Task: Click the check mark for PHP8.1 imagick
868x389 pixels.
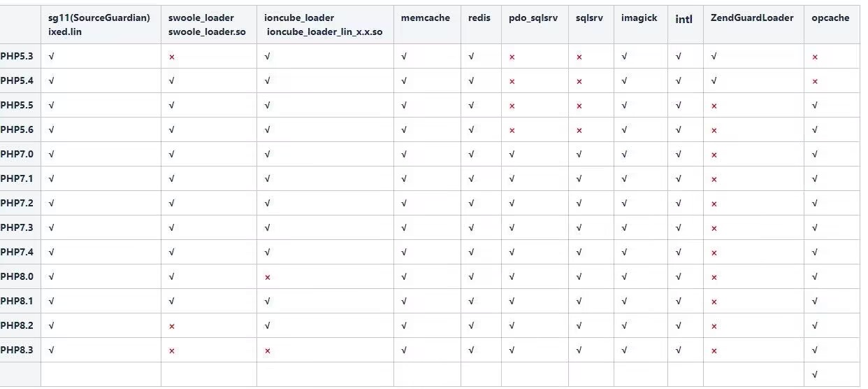Action: pos(623,301)
